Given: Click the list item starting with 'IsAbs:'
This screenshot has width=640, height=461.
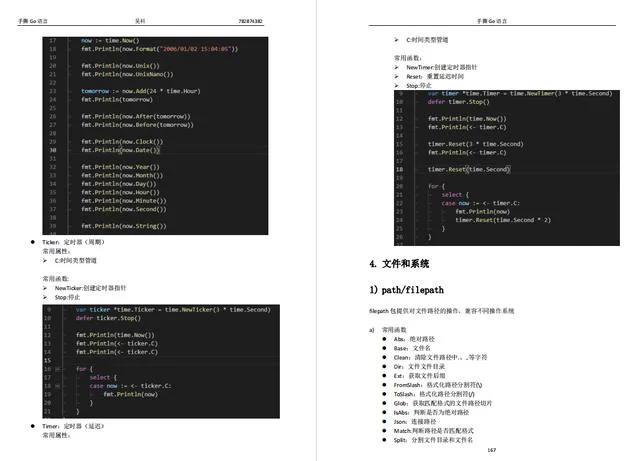Looking at the screenshot, I should coord(431,412).
